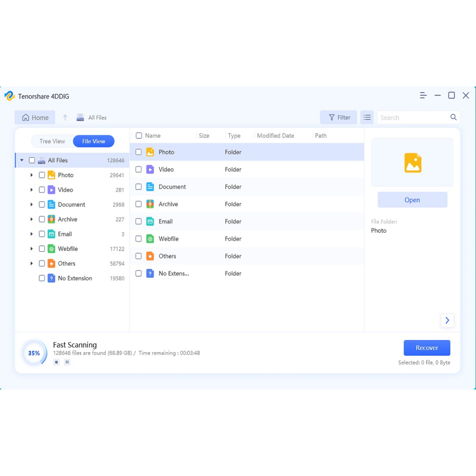This screenshot has width=476, height=476.
Task: Click the Webfile icon in file list
Action: 150,239
